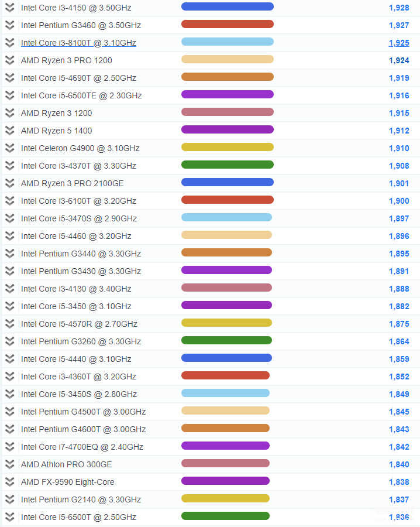
Task: Open the Intel Pentium G2140 @ 3.30GHz link
Action: pos(81,499)
